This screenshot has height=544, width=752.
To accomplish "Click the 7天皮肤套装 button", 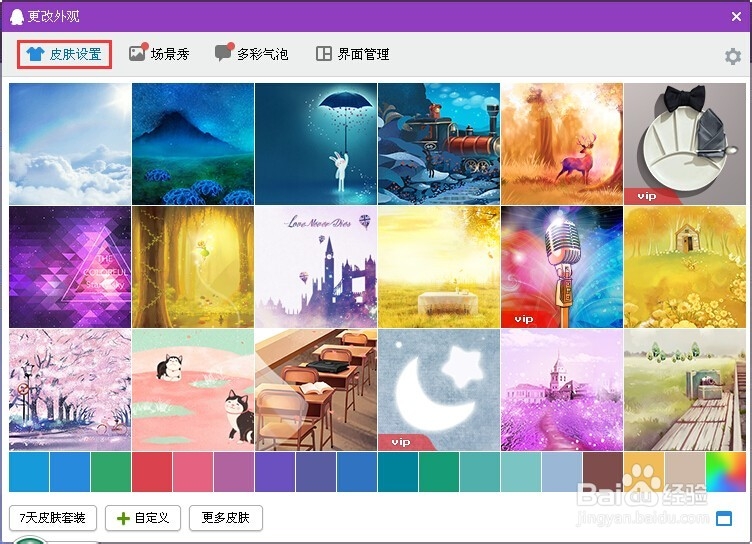I will pos(53,518).
